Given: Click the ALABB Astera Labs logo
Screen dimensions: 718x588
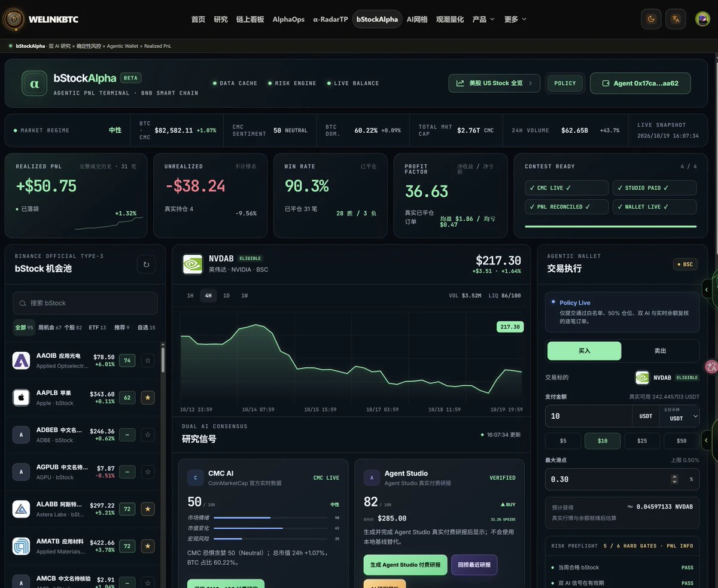Looking at the screenshot, I should point(22,509).
